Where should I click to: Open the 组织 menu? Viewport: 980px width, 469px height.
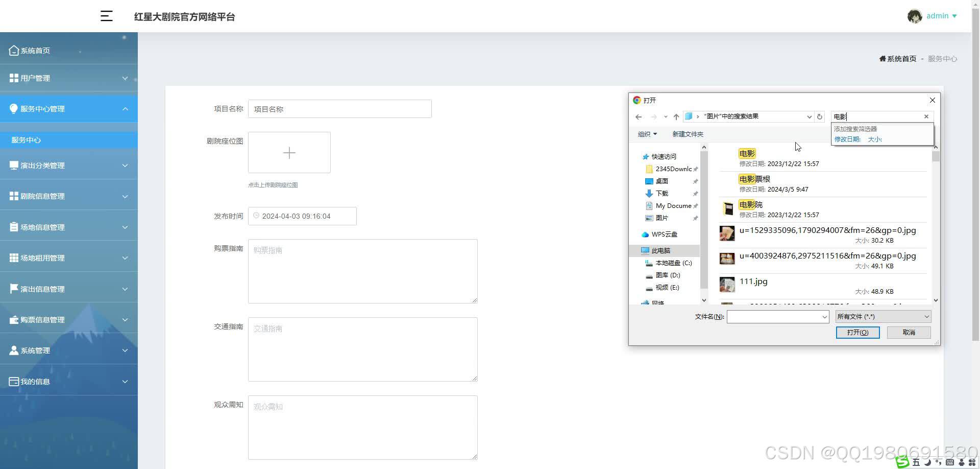pyautogui.click(x=647, y=134)
